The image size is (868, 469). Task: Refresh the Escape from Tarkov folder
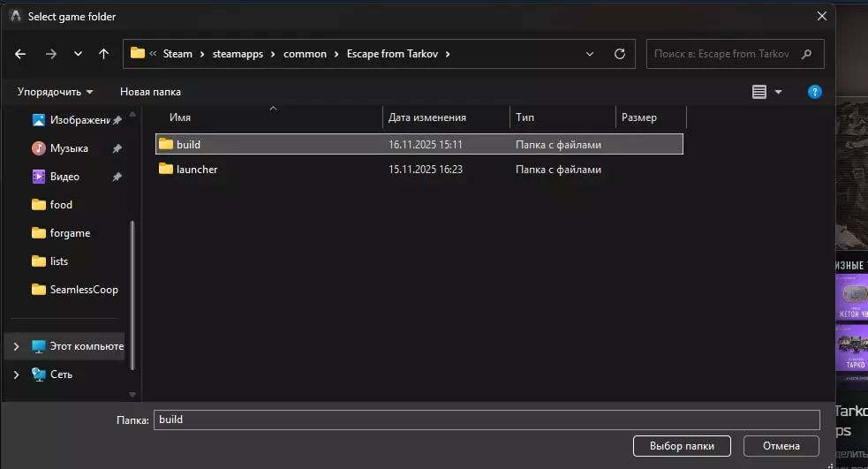pos(620,54)
